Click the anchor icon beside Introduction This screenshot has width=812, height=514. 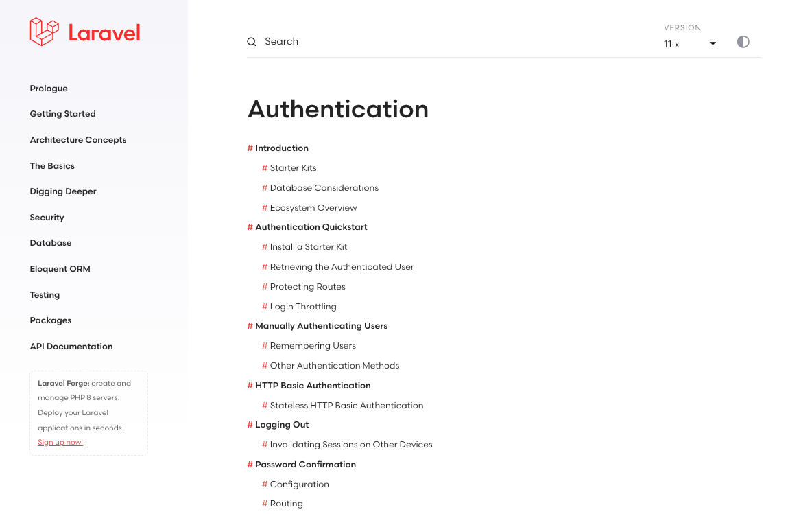(249, 148)
